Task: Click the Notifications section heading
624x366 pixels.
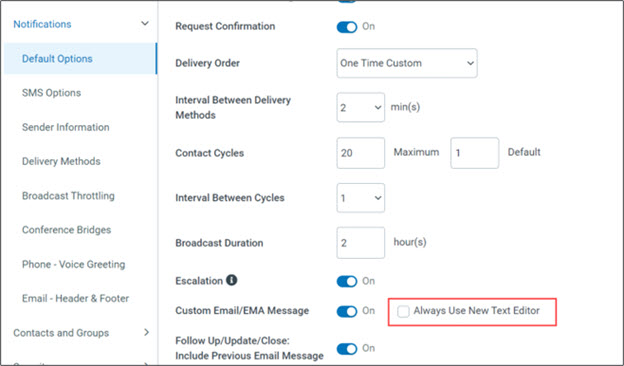Action: 42,24
